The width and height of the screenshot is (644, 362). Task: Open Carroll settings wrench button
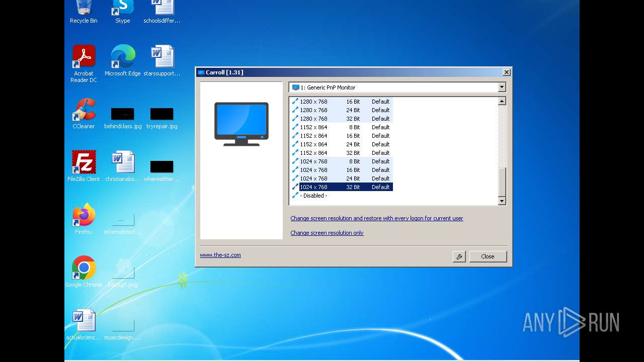click(459, 256)
